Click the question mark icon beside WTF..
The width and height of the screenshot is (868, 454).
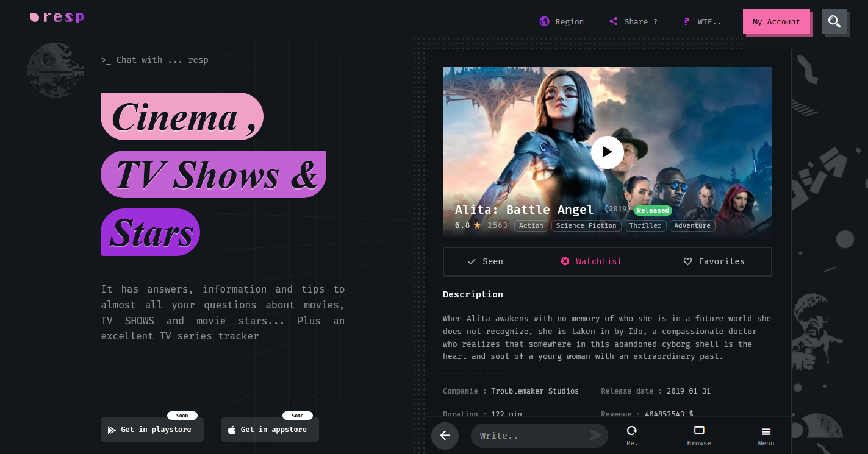tap(687, 21)
